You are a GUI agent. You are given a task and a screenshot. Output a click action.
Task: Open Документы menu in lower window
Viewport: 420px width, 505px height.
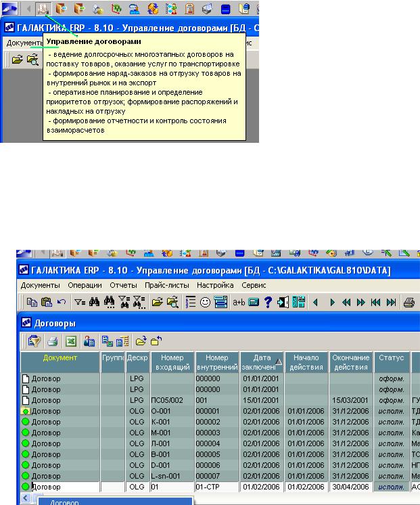[40, 286]
